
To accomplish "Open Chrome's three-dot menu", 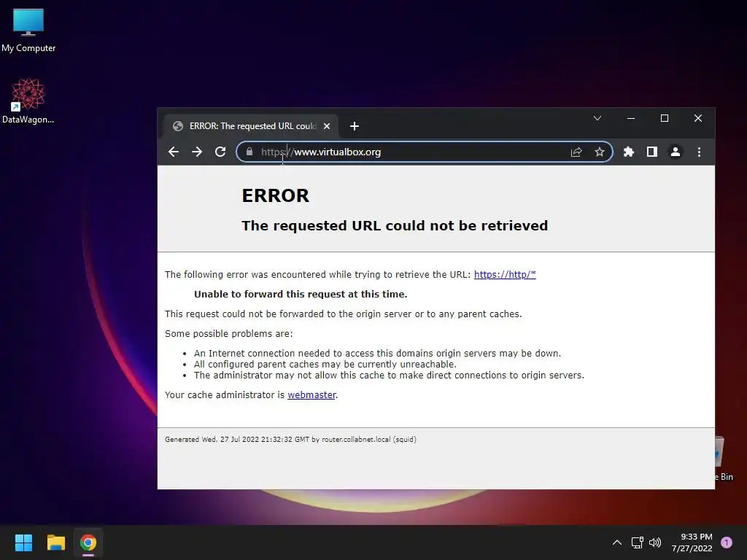I will [x=699, y=152].
